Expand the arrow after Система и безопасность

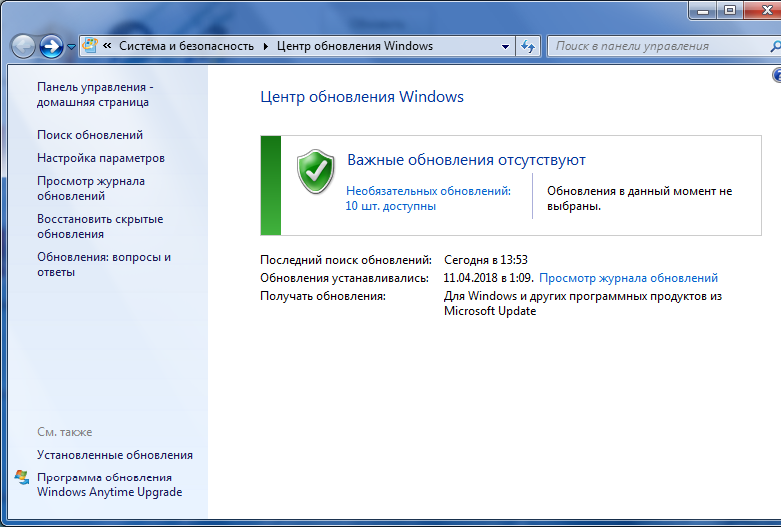pos(265,46)
